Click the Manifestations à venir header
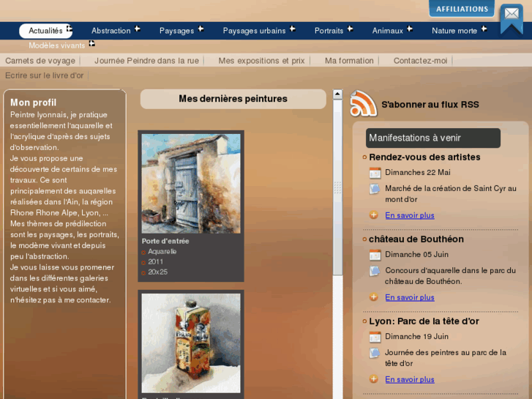Screen dimensions: 532x399 433,138
